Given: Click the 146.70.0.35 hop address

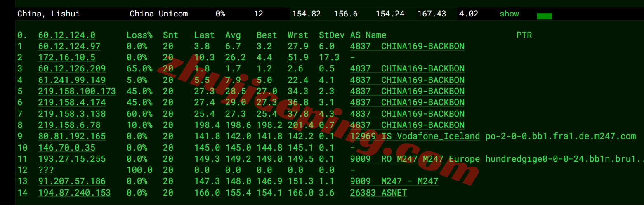Looking at the screenshot, I should pos(66,147).
